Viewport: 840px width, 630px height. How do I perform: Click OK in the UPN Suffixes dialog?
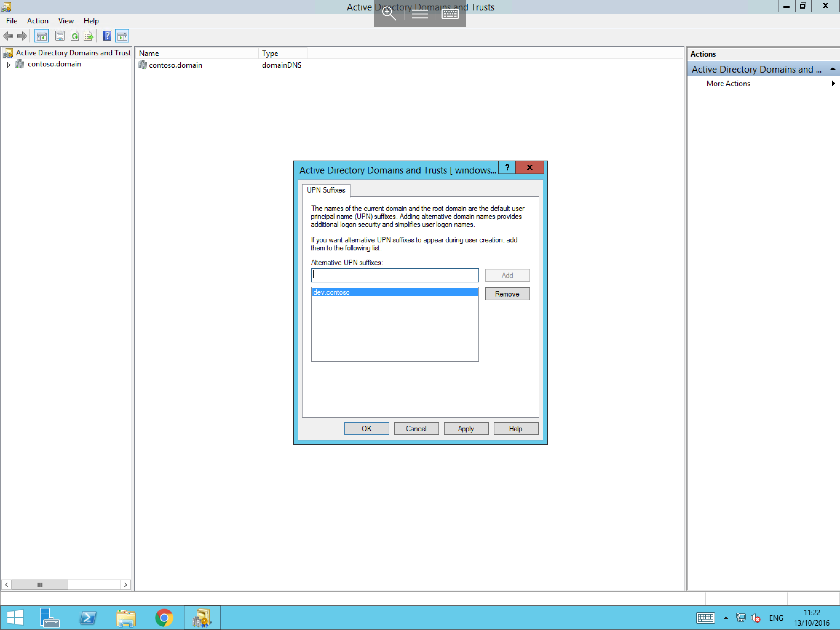pos(367,429)
